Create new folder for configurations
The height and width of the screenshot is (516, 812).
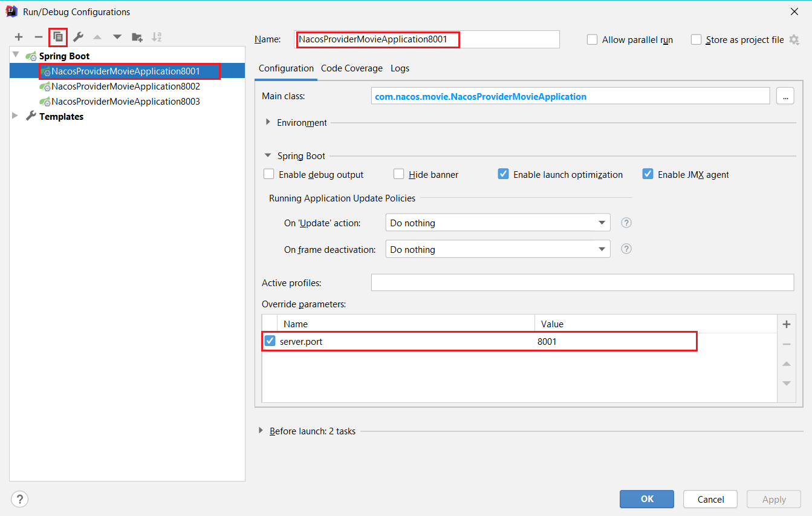tap(137, 37)
